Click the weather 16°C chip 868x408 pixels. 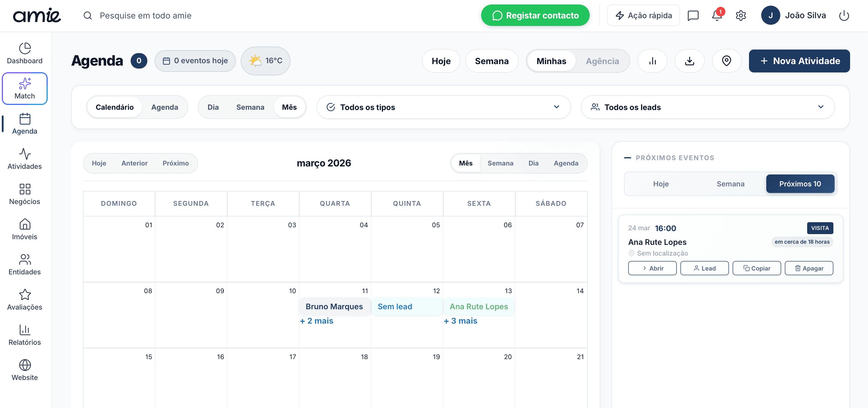(x=265, y=61)
